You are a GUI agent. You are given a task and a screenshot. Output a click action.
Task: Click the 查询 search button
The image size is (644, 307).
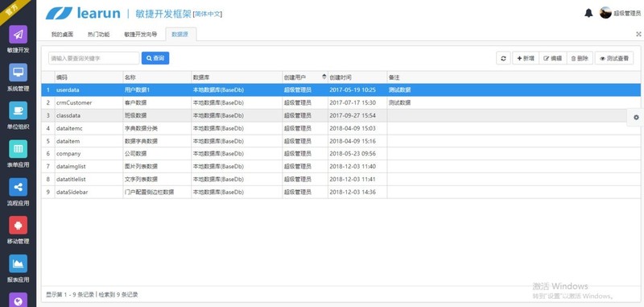[x=155, y=58]
